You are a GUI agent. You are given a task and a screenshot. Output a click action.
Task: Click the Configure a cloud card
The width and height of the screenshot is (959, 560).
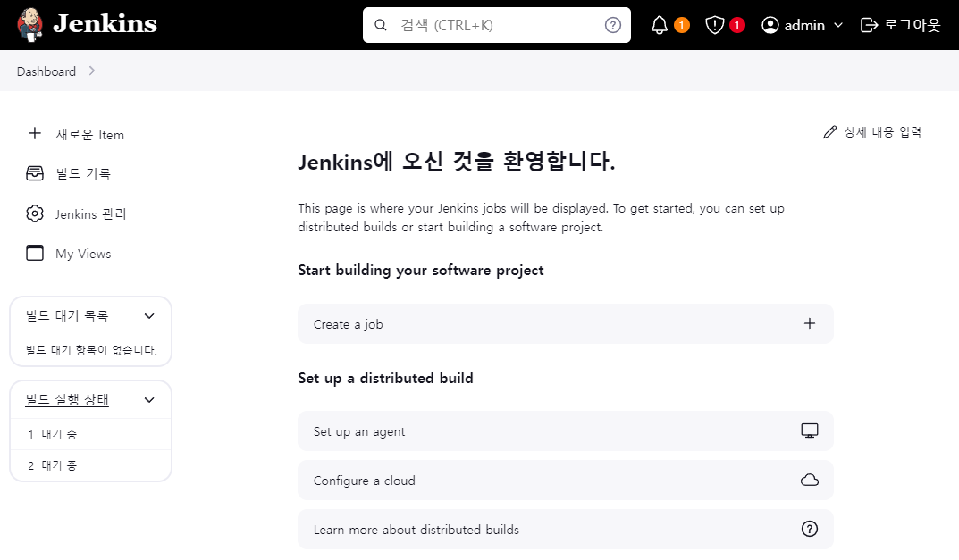coord(566,480)
